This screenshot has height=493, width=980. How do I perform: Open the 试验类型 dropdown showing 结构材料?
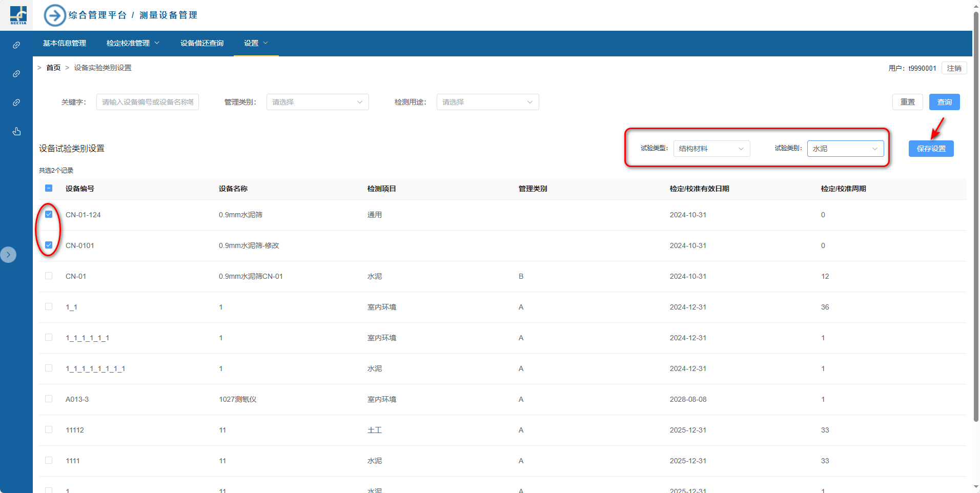tap(711, 149)
